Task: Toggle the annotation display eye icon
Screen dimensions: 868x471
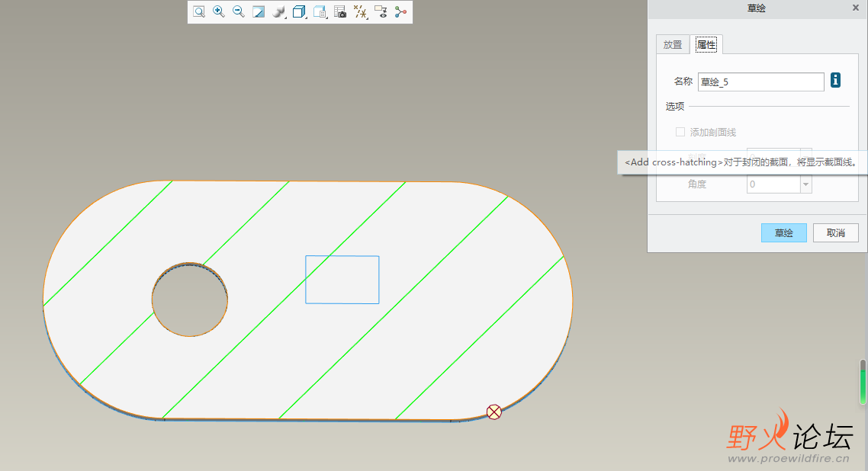Action: [381, 11]
